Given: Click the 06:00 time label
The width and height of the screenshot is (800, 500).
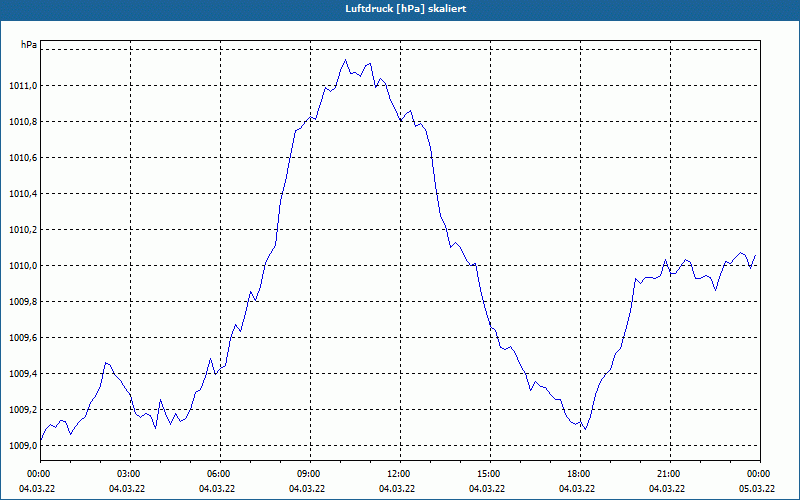Looking at the screenshot, I should [220, 474].
